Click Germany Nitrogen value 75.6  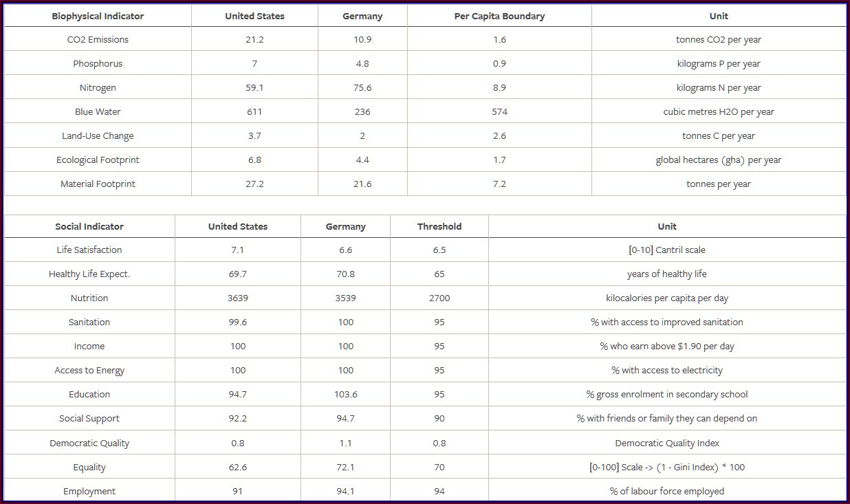tap(362, 87)
